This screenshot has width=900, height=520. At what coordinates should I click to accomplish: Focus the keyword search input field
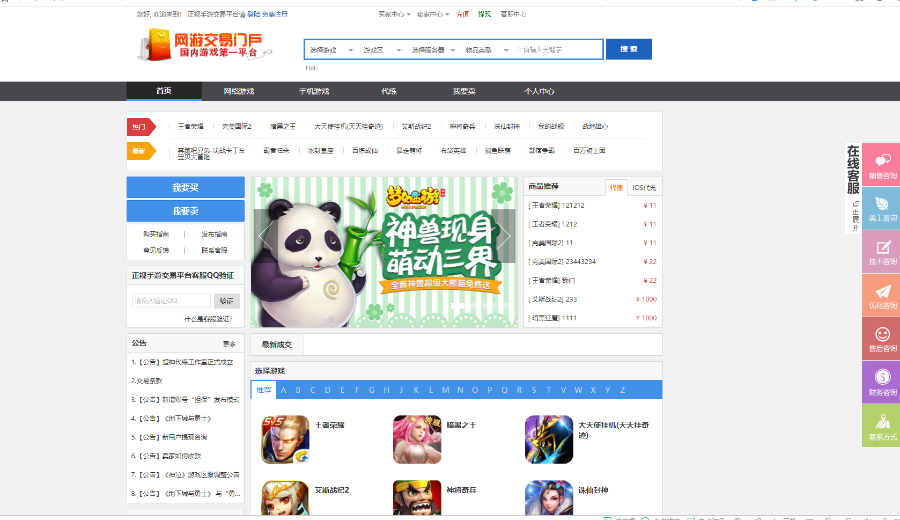point(557,50)
